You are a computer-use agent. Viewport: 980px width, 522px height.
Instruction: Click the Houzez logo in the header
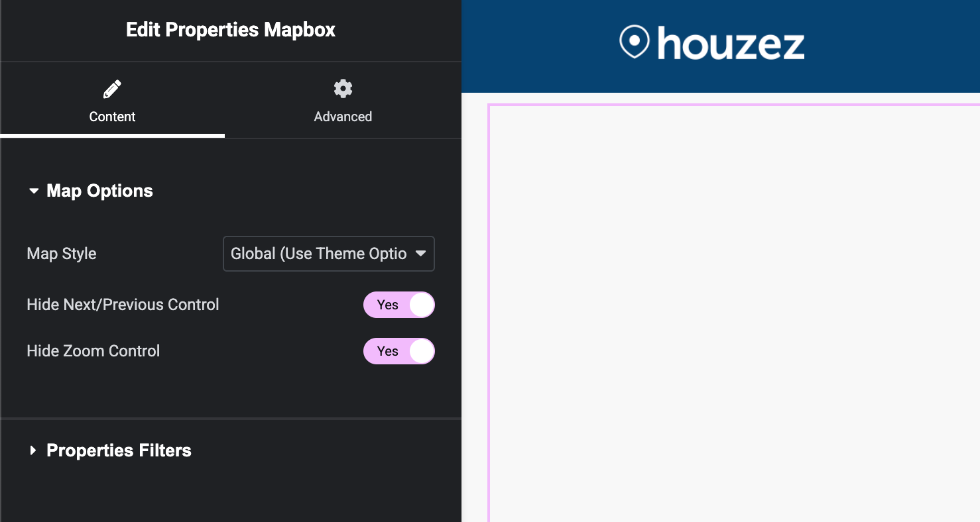[x=711, y=44]
